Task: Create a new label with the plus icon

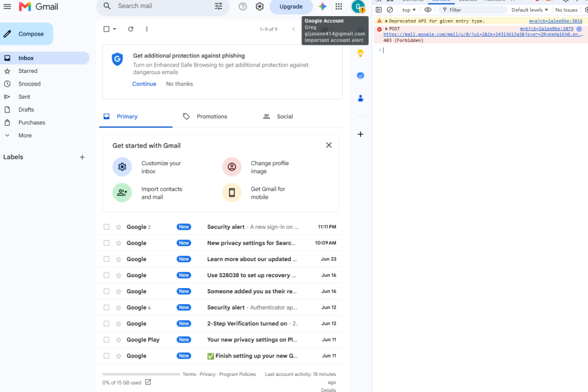Action: click(x=82, y=157)
